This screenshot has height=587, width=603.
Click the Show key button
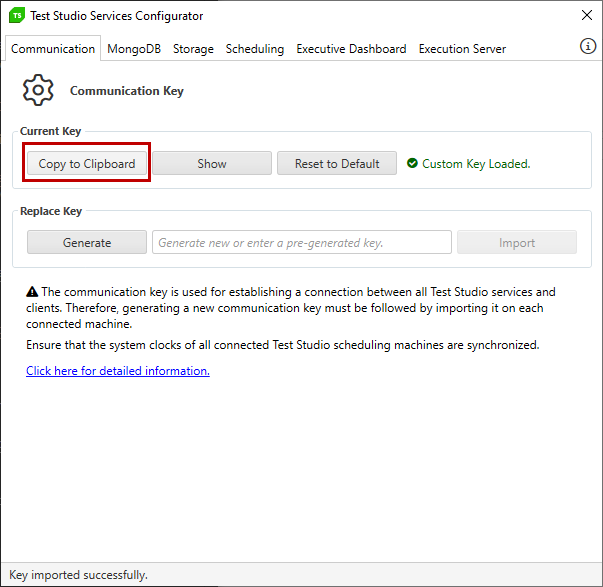tap(212, 163)
